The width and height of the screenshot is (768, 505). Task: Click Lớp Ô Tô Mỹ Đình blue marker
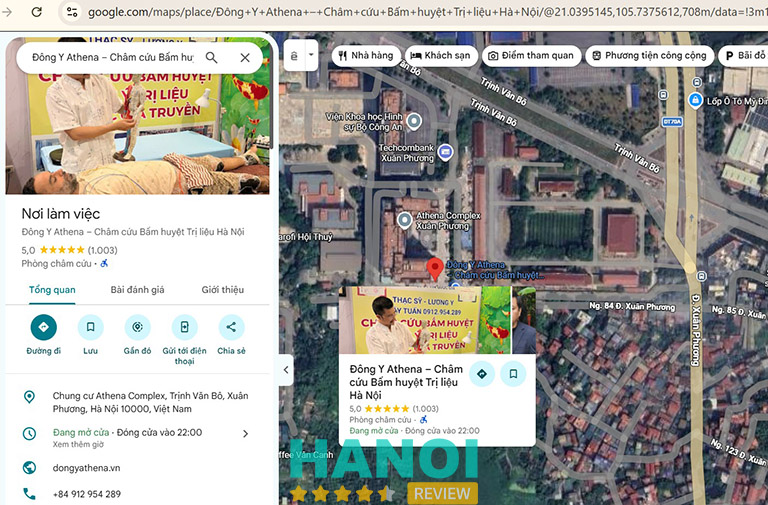click(x=695, y=100)
